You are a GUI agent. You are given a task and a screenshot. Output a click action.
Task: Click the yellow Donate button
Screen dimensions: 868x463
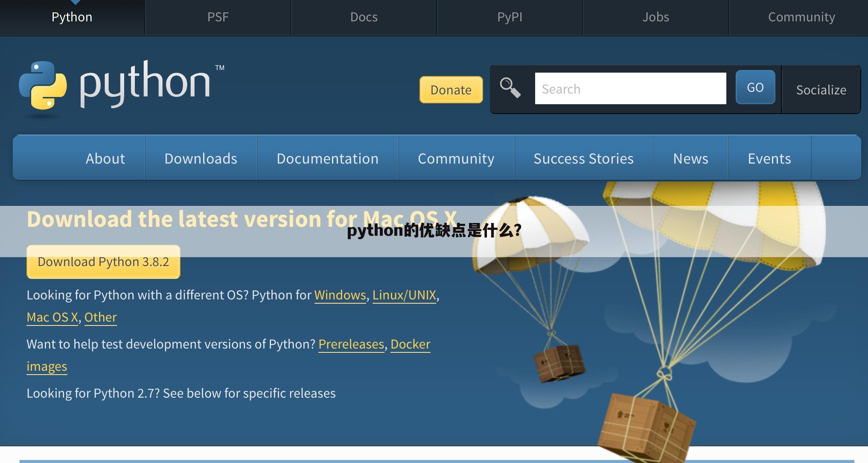coord(451,90)
